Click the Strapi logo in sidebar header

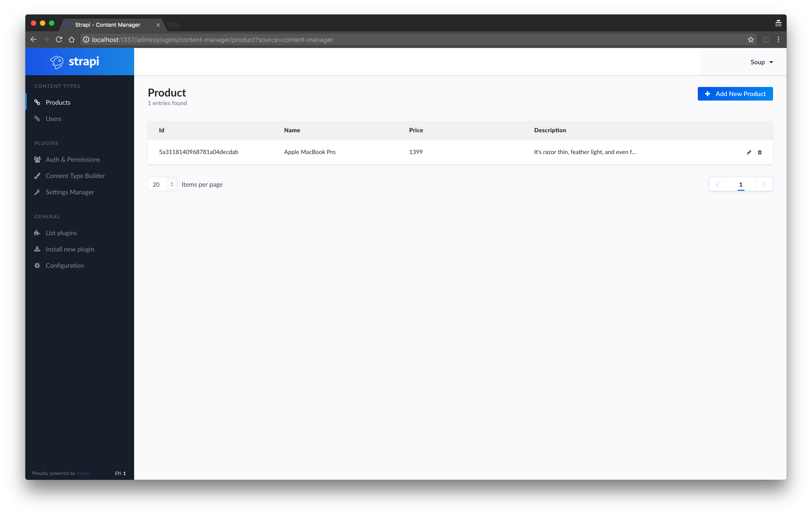tap(75, 62)
